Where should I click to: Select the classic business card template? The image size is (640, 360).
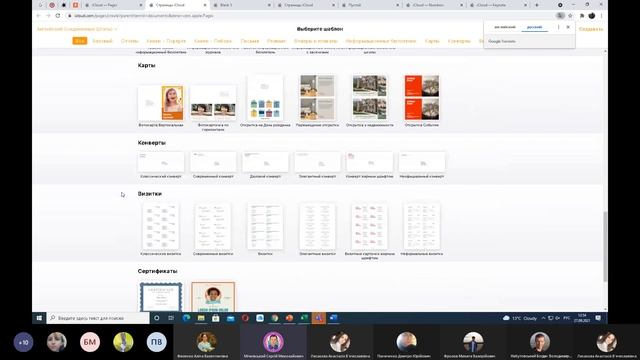[161, 227]
